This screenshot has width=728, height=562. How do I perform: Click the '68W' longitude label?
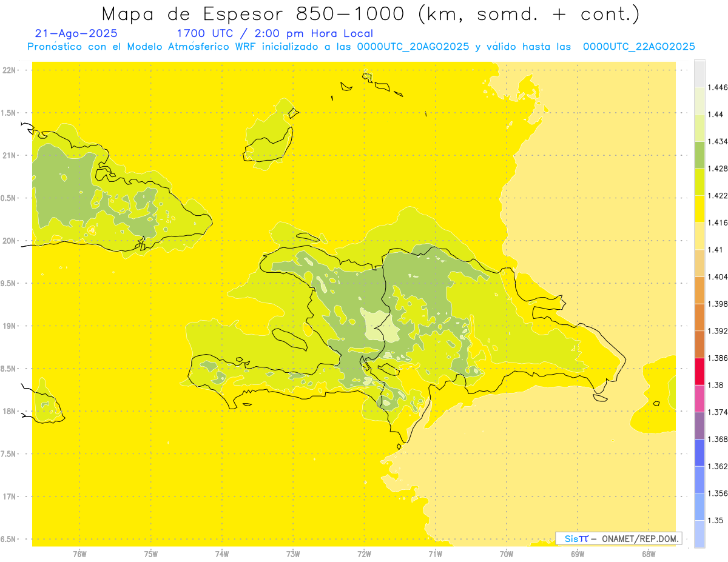tap(649, 554)
